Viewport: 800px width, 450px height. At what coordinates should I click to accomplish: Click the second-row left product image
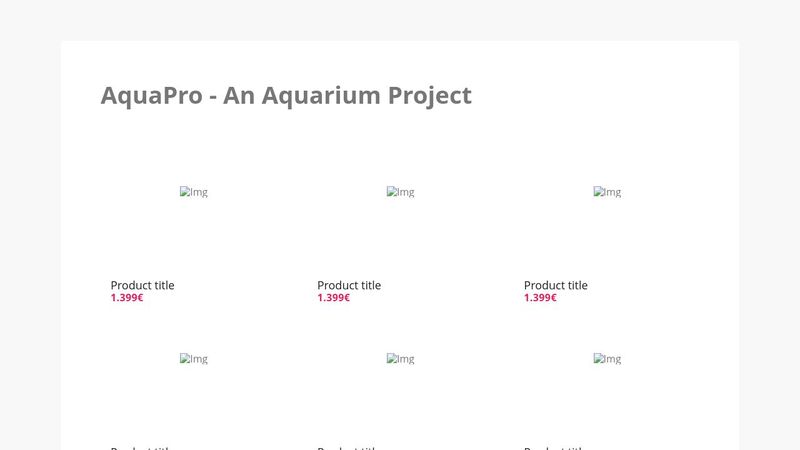coord(193,359)
